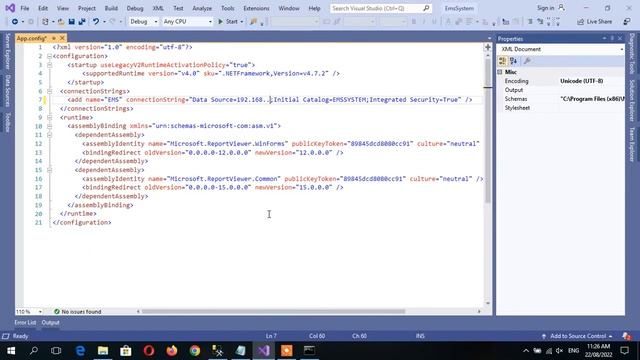Click the Send Feedback icon beside Live Share
This screenshot has width=640, height=360.
point(627,22)
